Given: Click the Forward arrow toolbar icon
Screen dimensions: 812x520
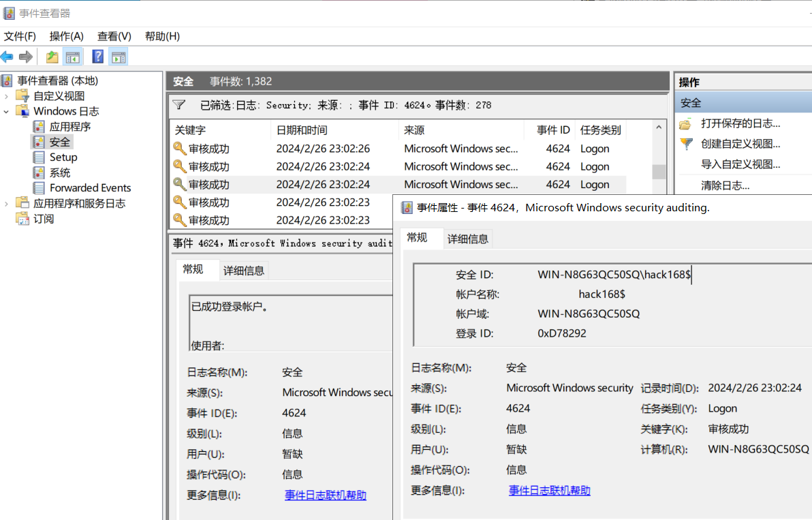Looking at the screenshot, I should click(x=25, y=57).
